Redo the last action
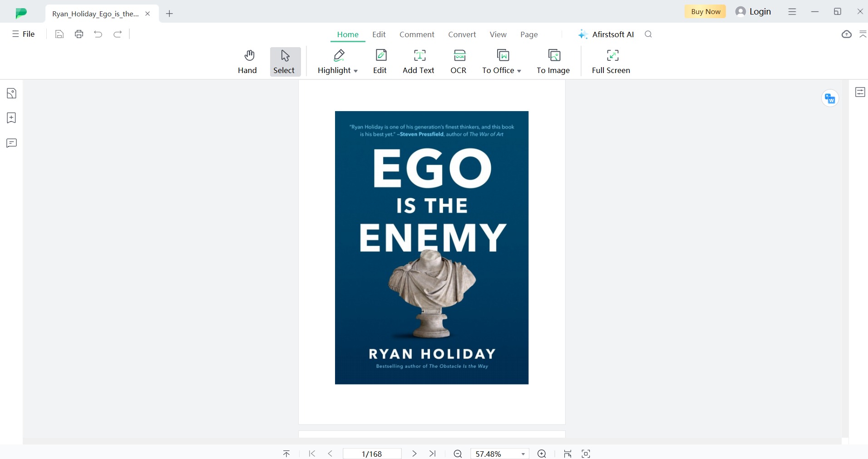 tap(118, 34)
